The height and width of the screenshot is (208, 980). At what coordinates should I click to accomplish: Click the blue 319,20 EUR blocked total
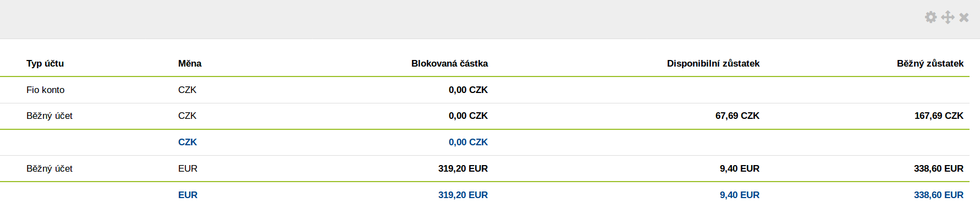coord(463,195)
